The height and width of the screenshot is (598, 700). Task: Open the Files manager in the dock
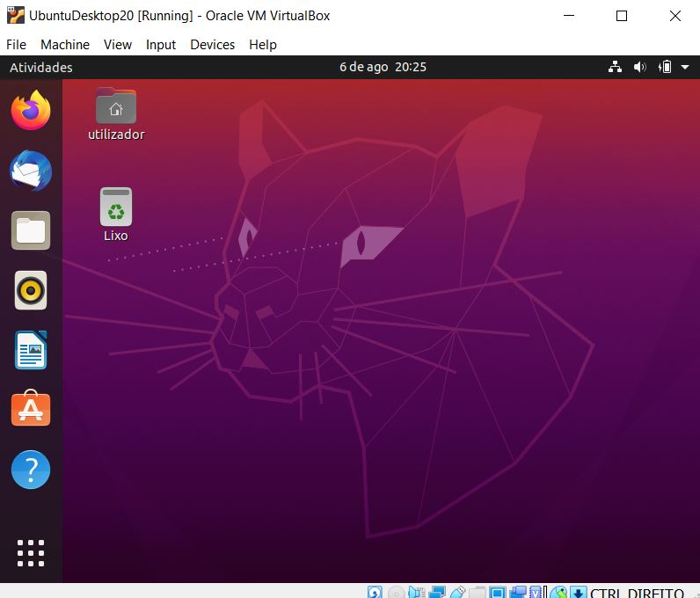tap(31, 230)
